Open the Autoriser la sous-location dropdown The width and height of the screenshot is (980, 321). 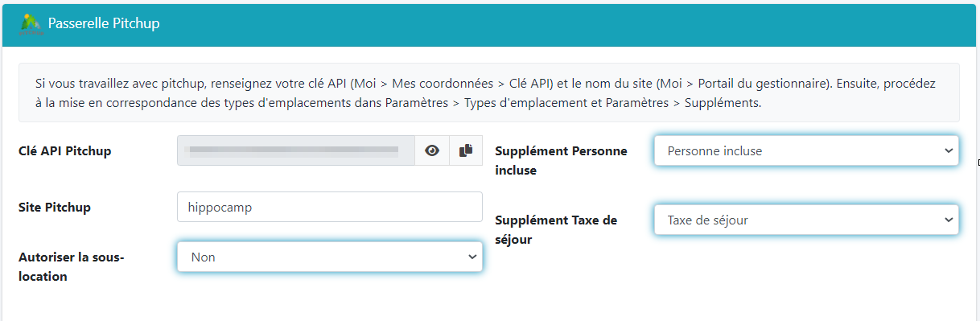tap(330, 257)
